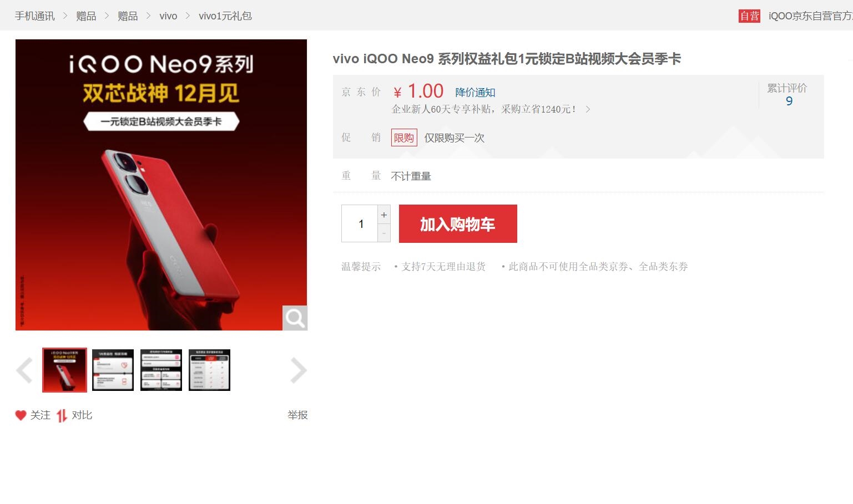853x504 pixels.
Task: Click the 举报 report link
Action: click(297, 415)
